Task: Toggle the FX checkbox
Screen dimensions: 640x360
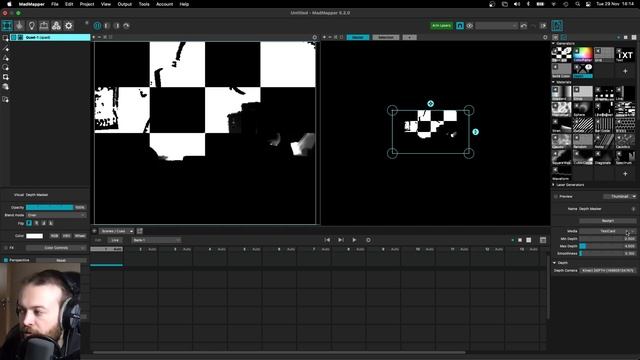Action: coord(6,248)
